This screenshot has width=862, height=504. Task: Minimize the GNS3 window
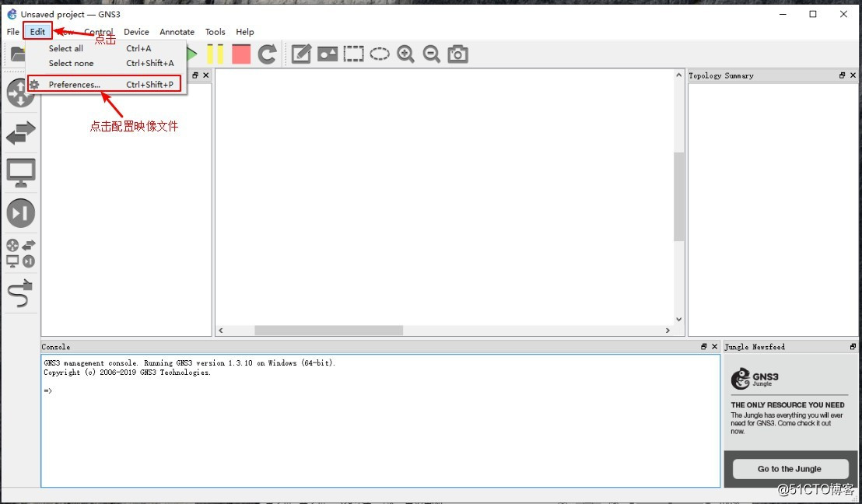(783, 14)
